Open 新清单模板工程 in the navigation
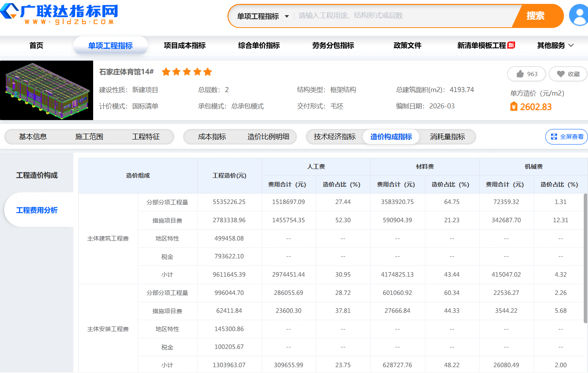This screenshot has width=588, height=373. [482, 45]
